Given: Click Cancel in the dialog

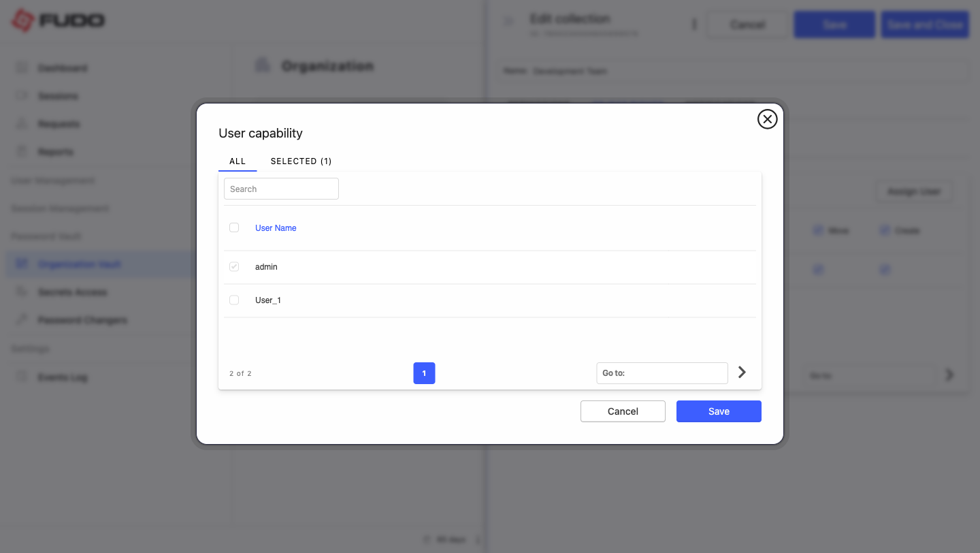Looking at the screenshot, I should 623,411.
